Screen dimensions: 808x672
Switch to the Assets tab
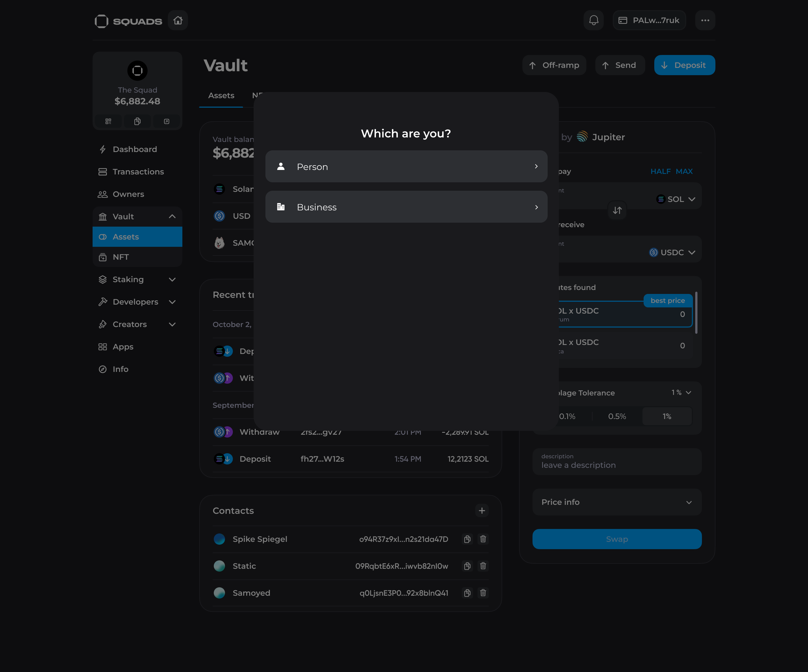coord(221,95)
